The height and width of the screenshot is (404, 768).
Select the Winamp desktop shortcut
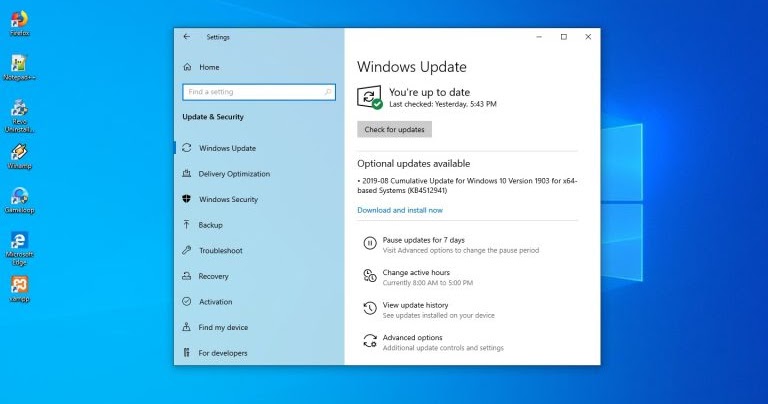[x=20, y=156]
